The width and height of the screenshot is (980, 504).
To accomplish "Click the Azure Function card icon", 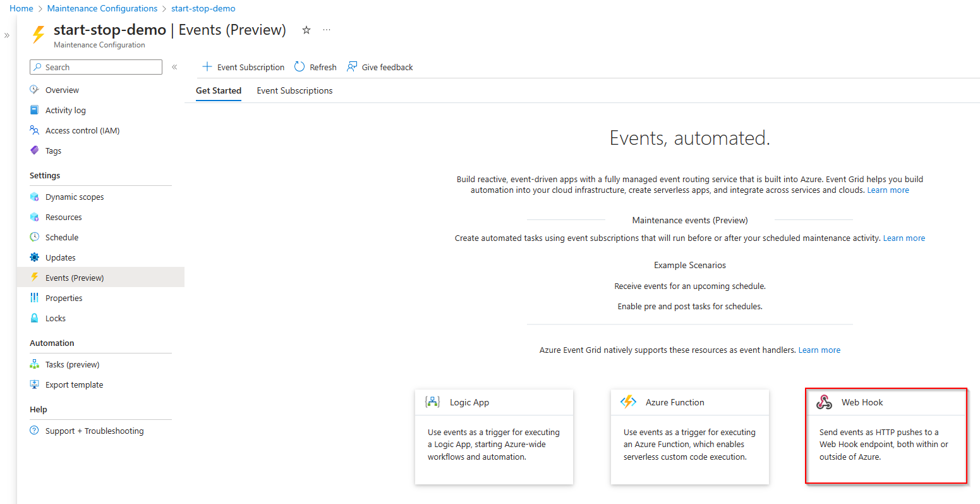I will (629, 402).
